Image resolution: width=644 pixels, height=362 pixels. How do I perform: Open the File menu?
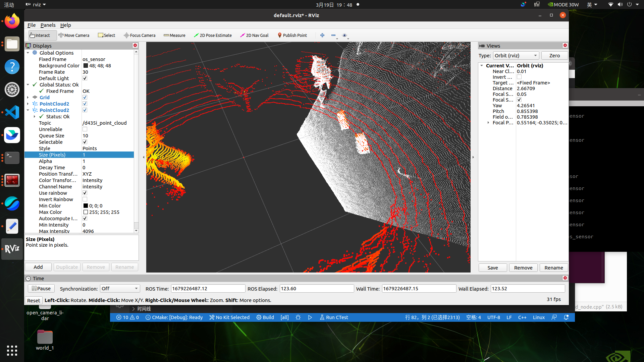[x=31, y=25]
